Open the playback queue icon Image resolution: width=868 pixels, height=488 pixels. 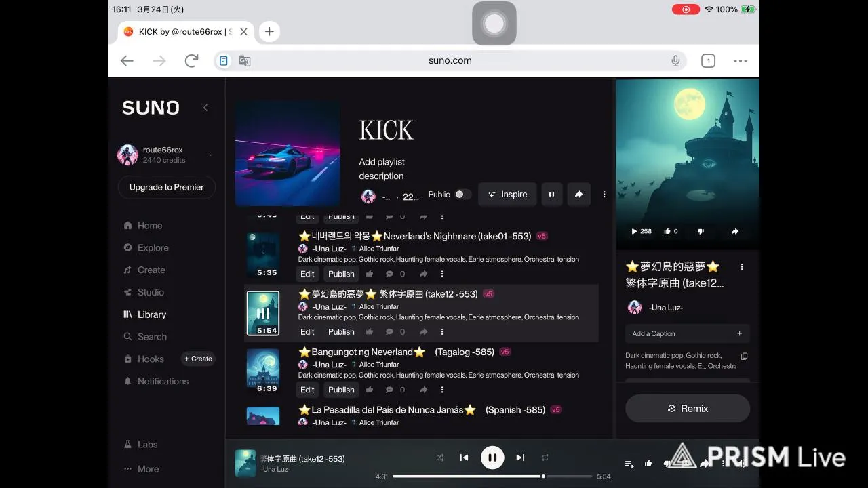(629, 464)
